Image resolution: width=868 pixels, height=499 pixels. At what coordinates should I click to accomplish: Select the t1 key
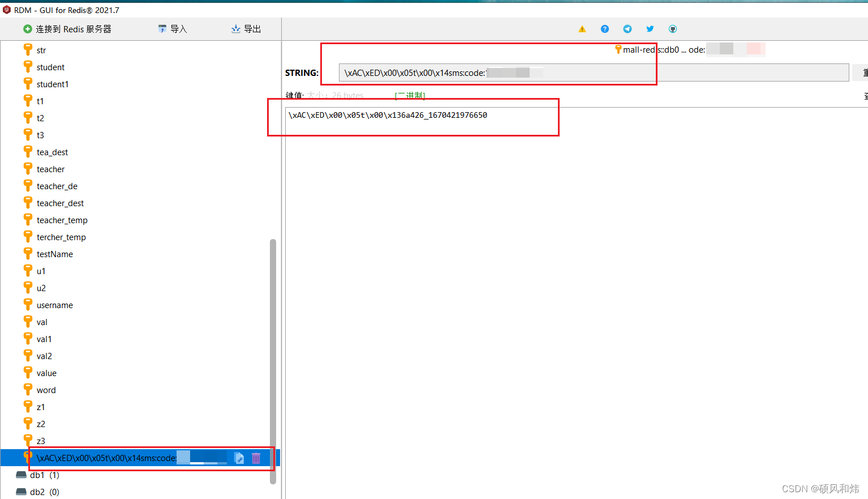pos(40,101)
